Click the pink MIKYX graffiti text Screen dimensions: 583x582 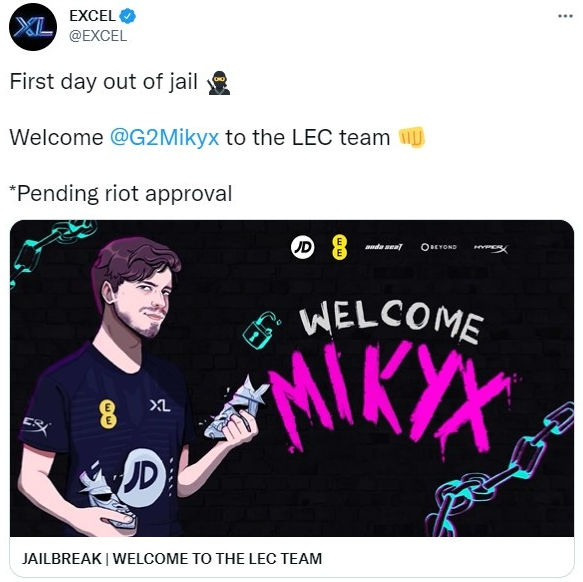[x=392, y=398]
